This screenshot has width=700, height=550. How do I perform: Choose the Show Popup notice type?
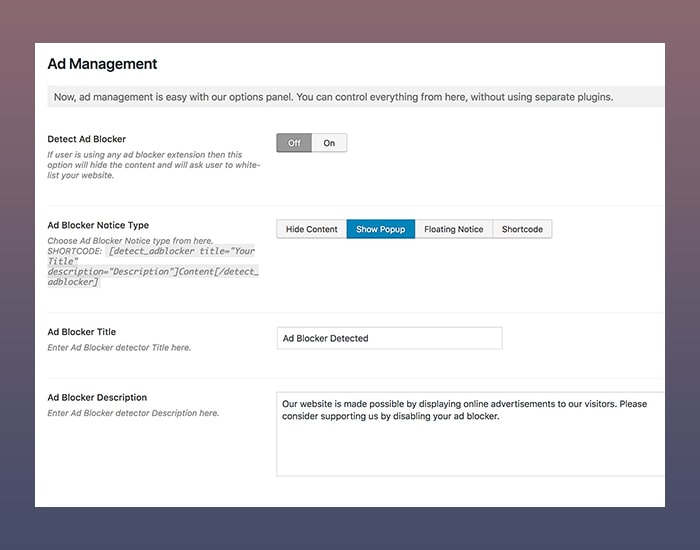(381, 229)
